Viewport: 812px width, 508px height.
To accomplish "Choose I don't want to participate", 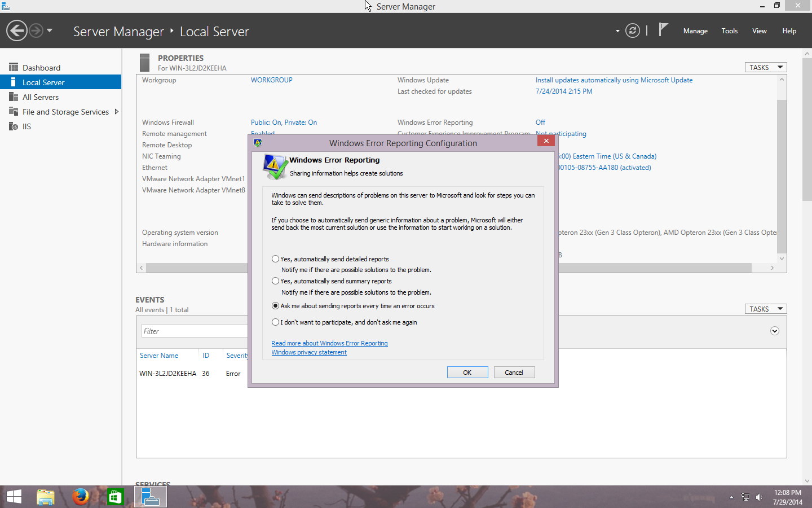I will [x=275, y=322].
